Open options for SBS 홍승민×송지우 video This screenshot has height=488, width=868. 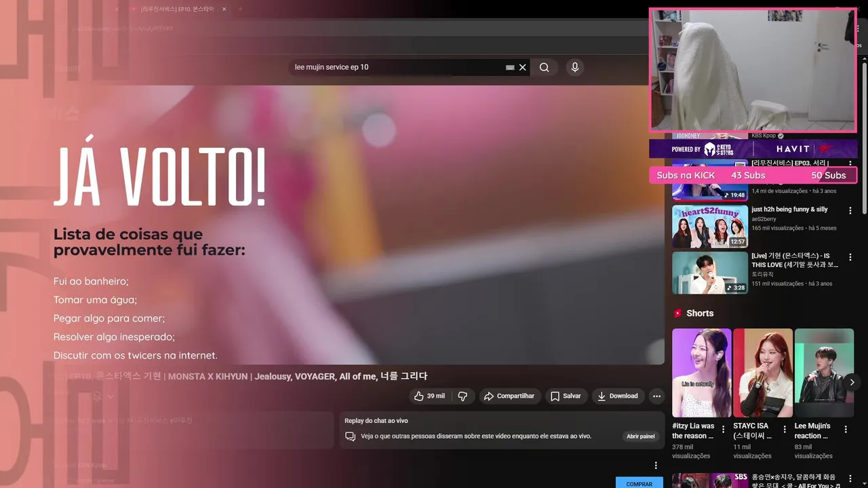(x=850, y=479)
